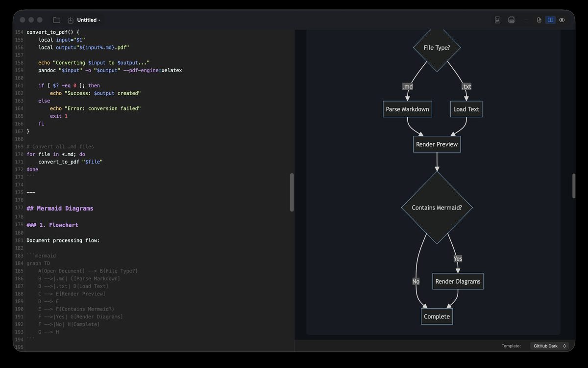588x368 pixels.
Task: Click the "Load Text" flowchart node
Action: click(x=466, y=109)
